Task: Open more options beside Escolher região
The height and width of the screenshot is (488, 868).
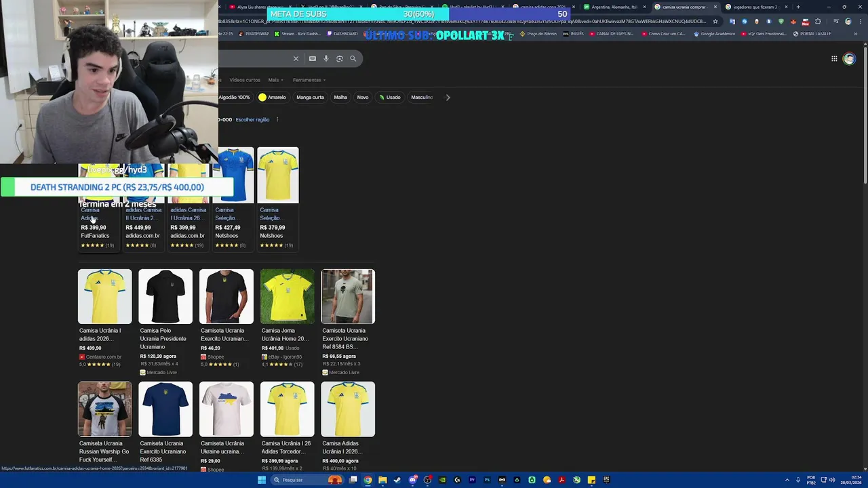Action: coord(277,119)
